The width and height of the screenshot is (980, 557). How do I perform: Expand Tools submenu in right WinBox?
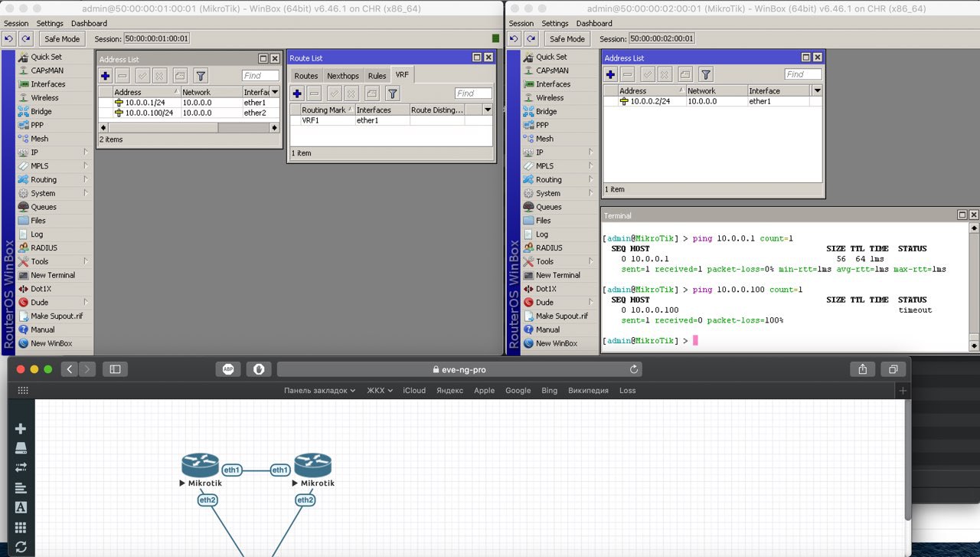591,261
